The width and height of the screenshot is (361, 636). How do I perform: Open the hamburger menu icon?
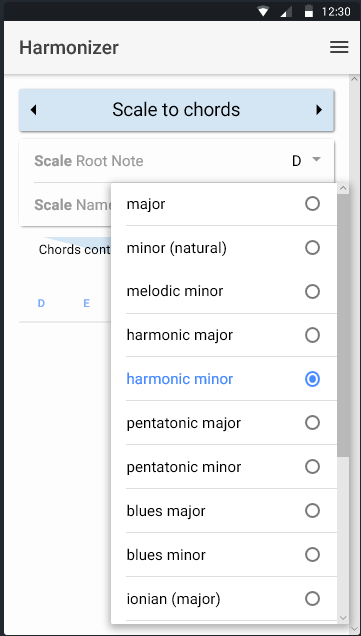339,47
